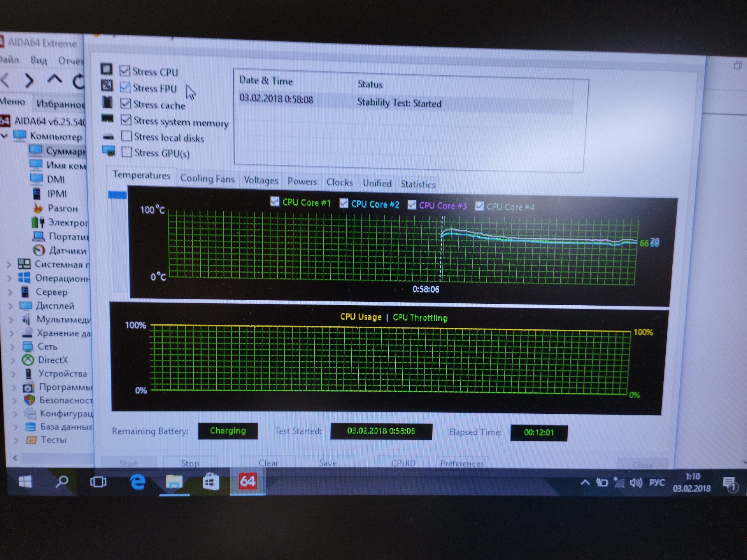Click the Up level arrow in AIDA64
Image resolution: width=747 pixels, height=560 pixels.
[54, 79]
